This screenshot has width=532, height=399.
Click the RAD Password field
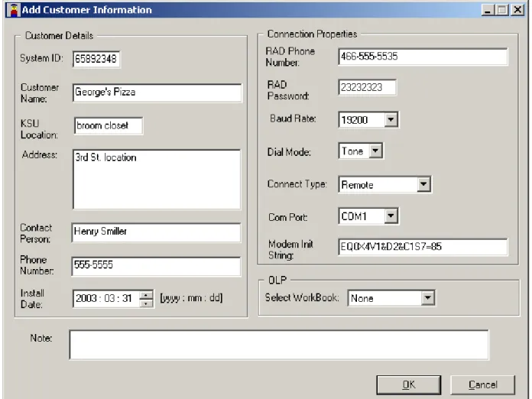click(x=367, y=88)
